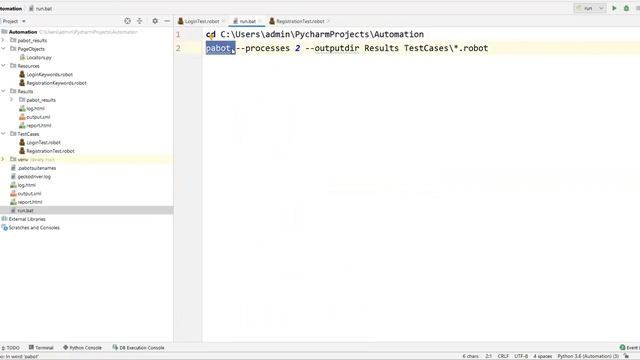Select the Automation project root
The width and height of the screenshot is (640, 360).
23,32
